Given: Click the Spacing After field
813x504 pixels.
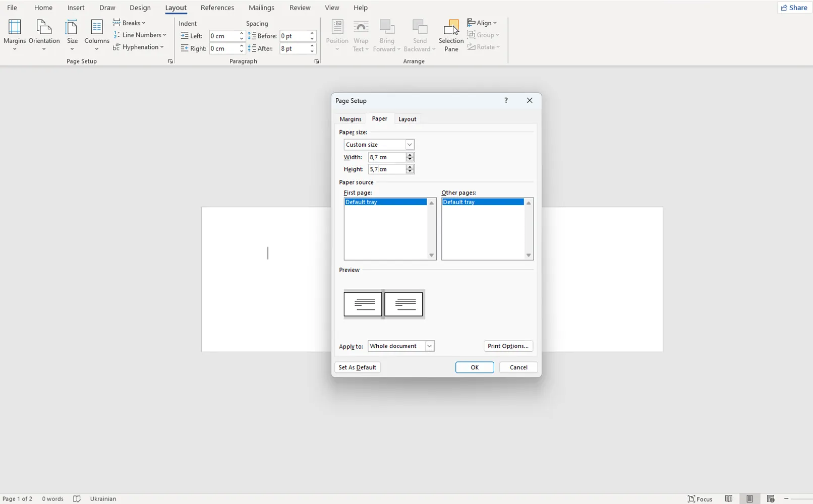Looking at the screenshot, I should 294,48.
